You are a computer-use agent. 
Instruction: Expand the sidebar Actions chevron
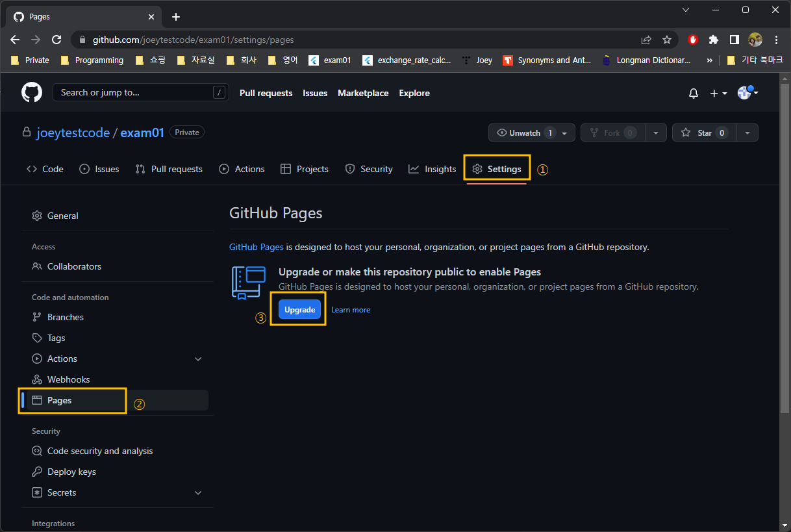[198, 359]
